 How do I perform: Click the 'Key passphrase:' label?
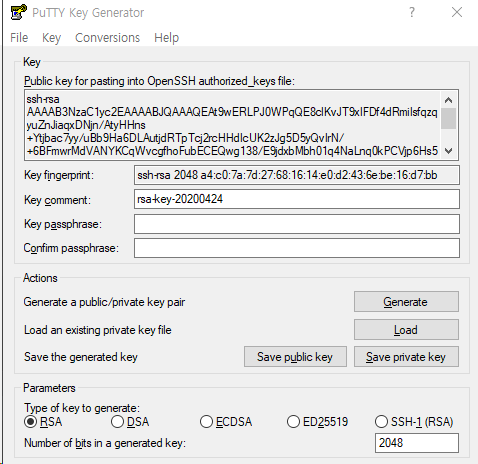pyautogui.click(x=63, y=224)
